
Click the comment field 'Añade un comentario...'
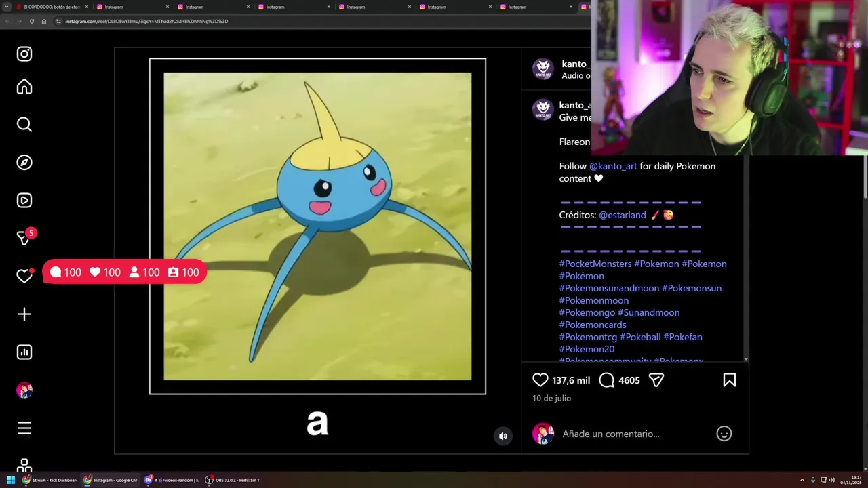tap(610, 434)
